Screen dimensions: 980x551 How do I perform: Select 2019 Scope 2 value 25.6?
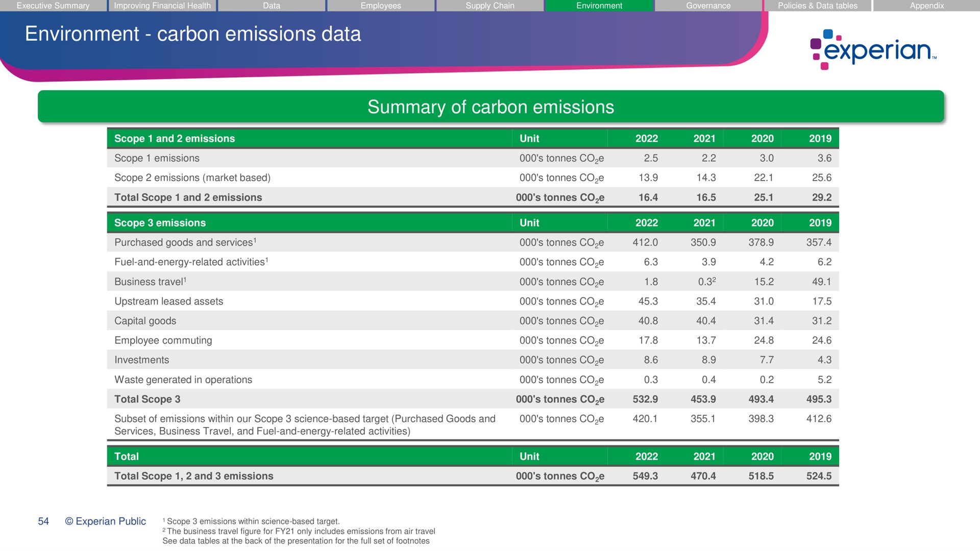(x=822, y=178)
